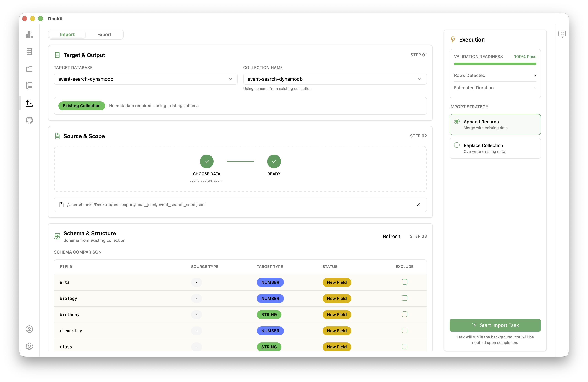This screenshot has width=588, height=382.
Task: Open the folder browser sidebar icon
Action: tap(29, 69)
